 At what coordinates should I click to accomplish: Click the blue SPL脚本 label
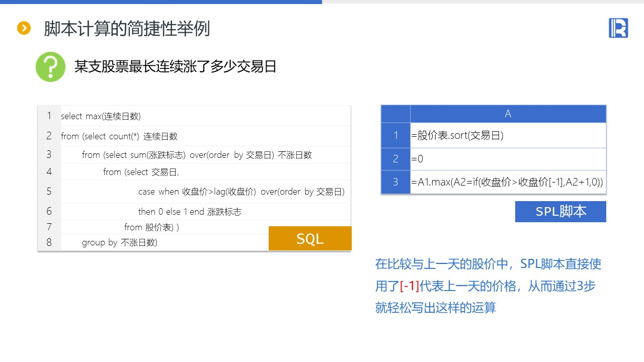(560, 211)
